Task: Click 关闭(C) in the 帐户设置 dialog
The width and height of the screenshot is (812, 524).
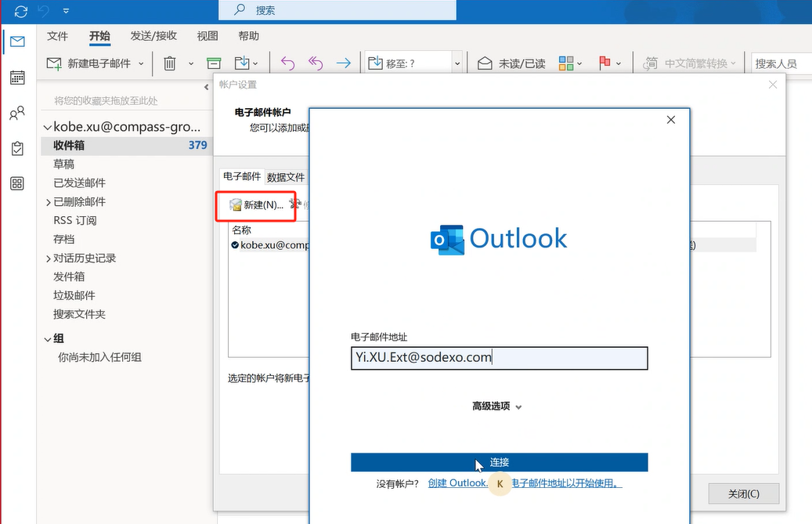Action: pyautogui.click(x=744, y=494)
